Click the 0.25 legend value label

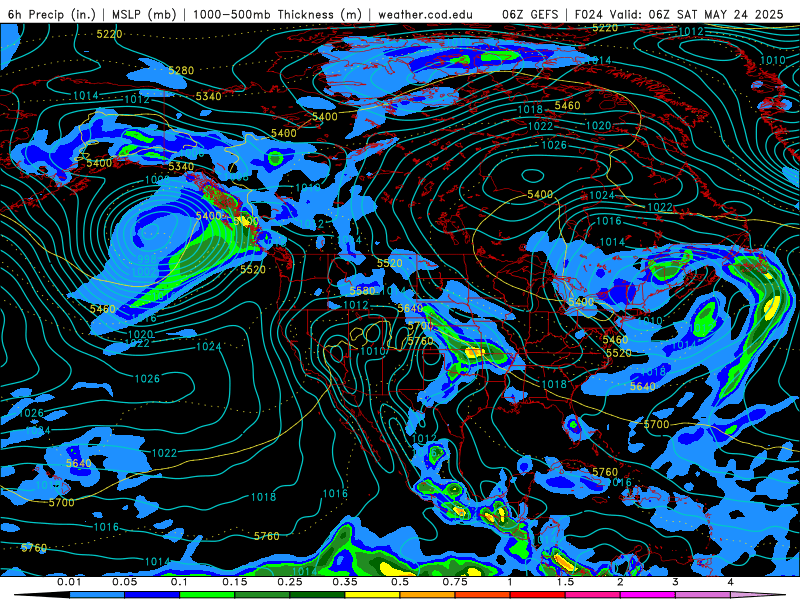[289, 582]
